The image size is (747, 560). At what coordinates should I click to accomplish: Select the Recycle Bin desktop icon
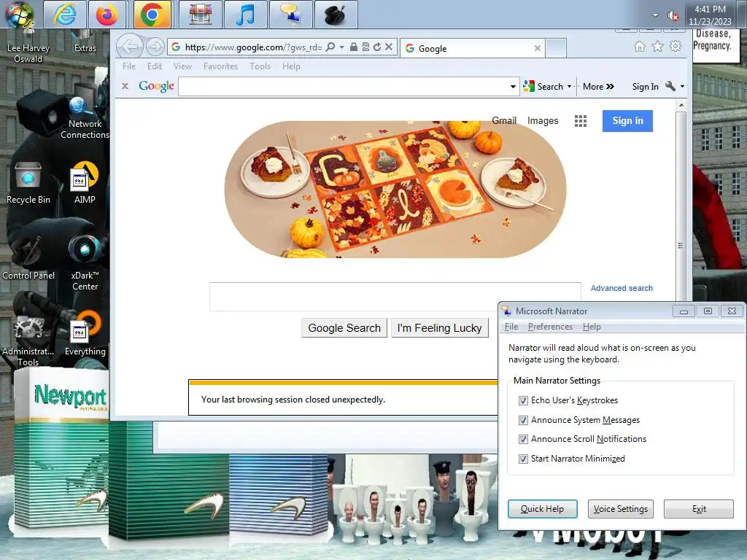[28, 183]
